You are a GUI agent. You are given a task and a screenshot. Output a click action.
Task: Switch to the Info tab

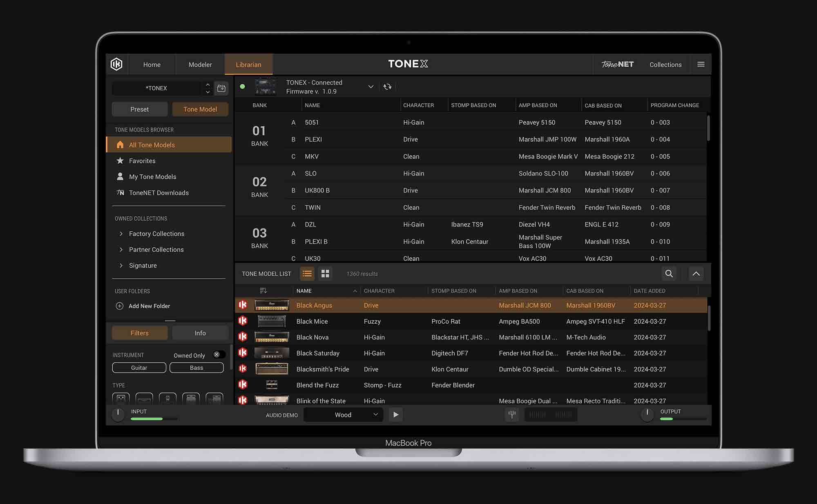pos(200,333)
